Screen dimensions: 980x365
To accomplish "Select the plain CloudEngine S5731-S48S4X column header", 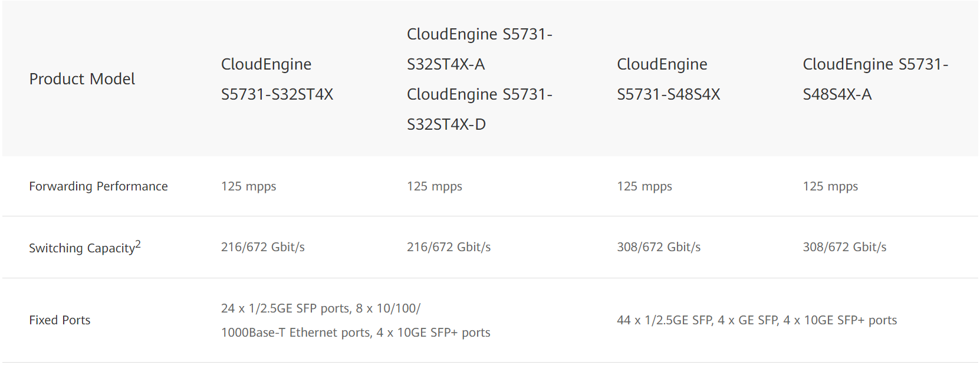I will point(668,79).
